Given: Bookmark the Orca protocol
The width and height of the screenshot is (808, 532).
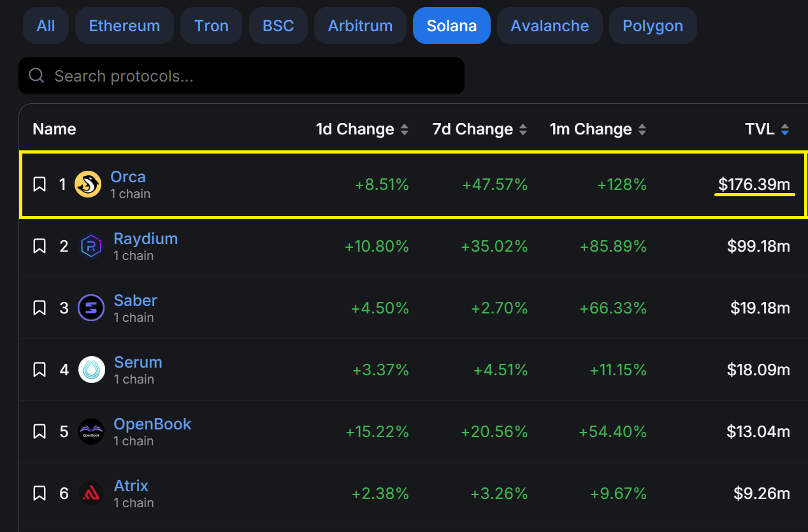Looking at the screenshot, I should tap(40, 185).
